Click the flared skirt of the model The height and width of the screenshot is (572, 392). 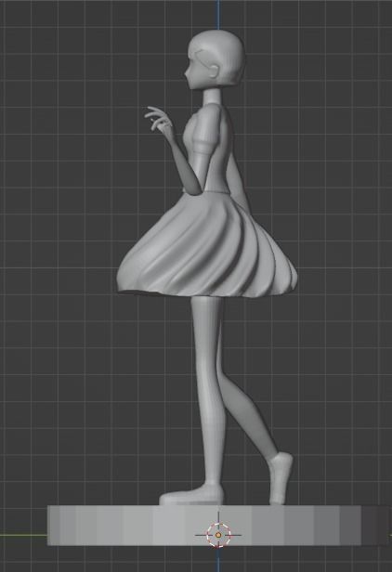[x=207, y=245]
